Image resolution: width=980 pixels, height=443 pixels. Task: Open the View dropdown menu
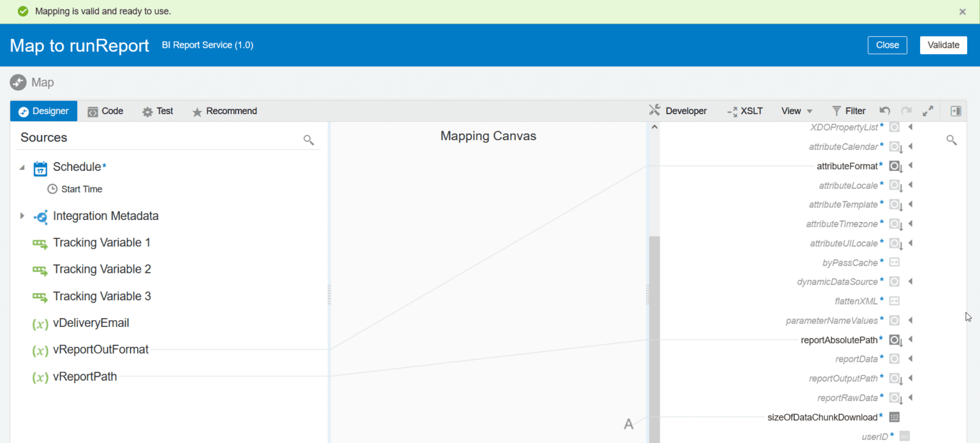794,110
